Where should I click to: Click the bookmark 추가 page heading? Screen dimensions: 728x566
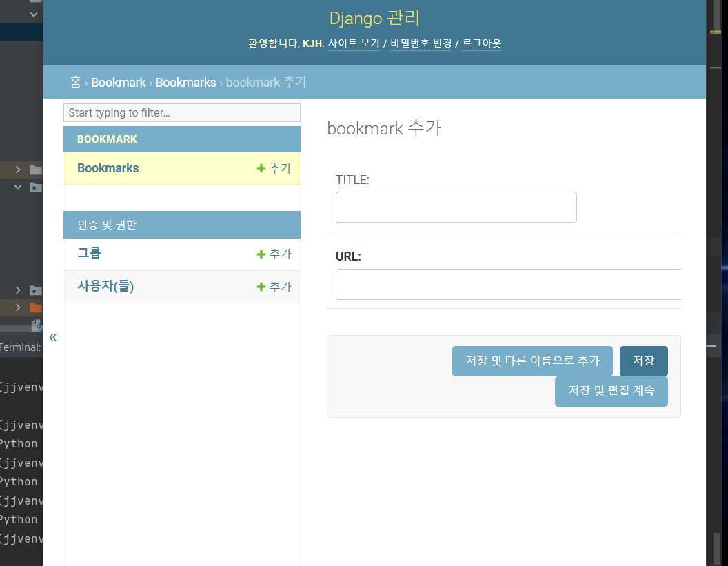384,128
